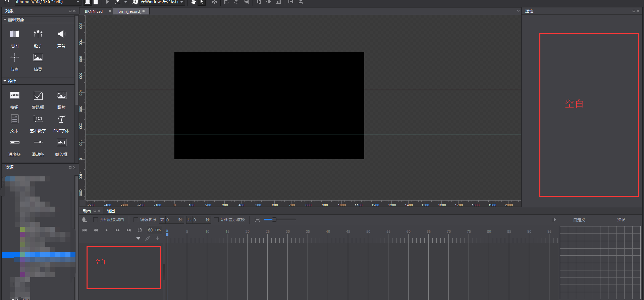Image resolution: width=644 pixels, height=300 pixels.
Task: Click the plus icon to add animation
Action: [158, 238]
